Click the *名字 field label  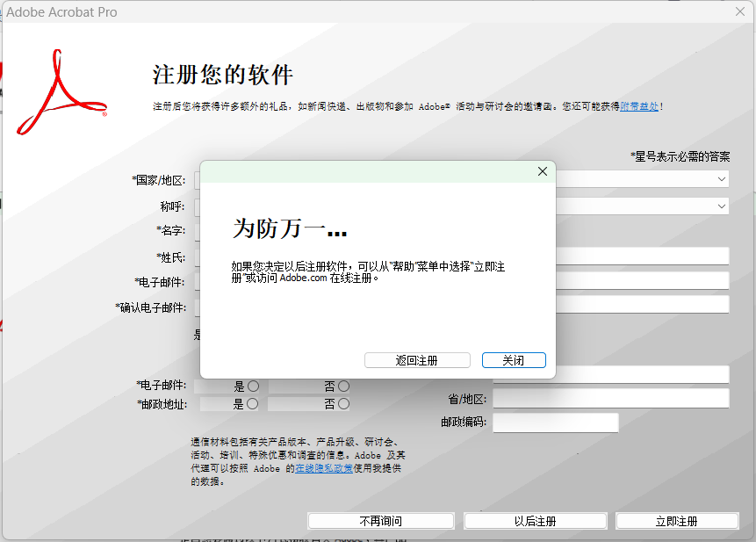point(170,230)
